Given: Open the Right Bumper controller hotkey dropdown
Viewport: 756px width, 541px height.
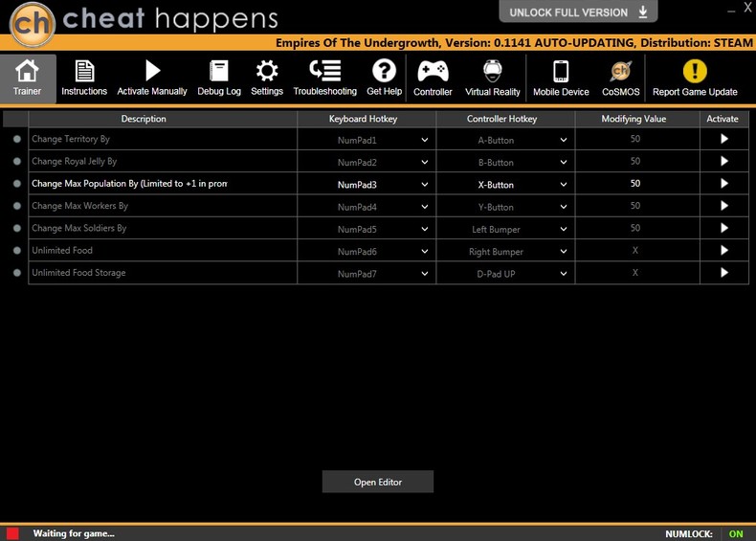Looking at the screenshot, I should coord(563,251).
